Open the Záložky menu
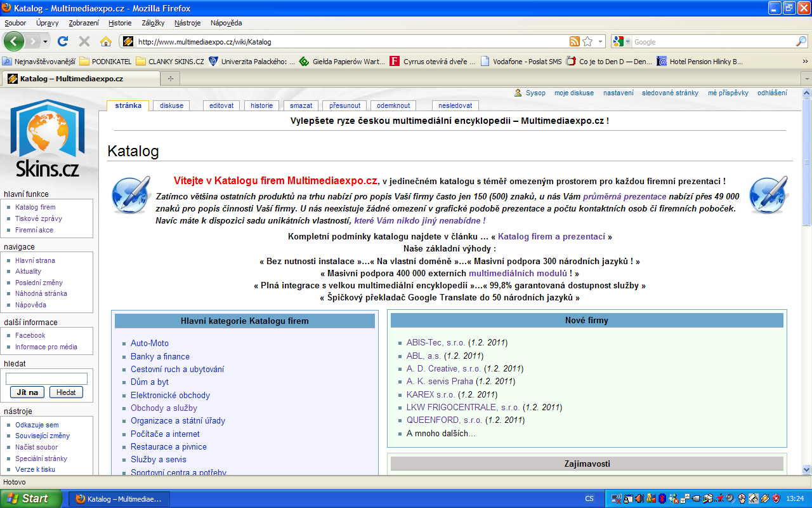812x508 pixels. (x=153, y=23)
